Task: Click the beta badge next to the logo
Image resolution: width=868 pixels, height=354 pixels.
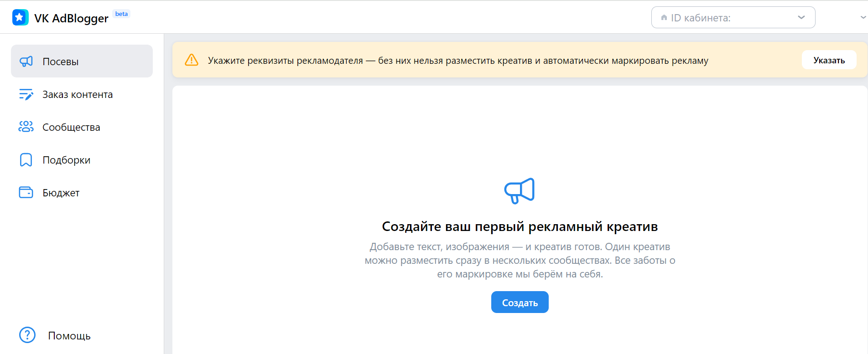Action: tap(122, 14)
